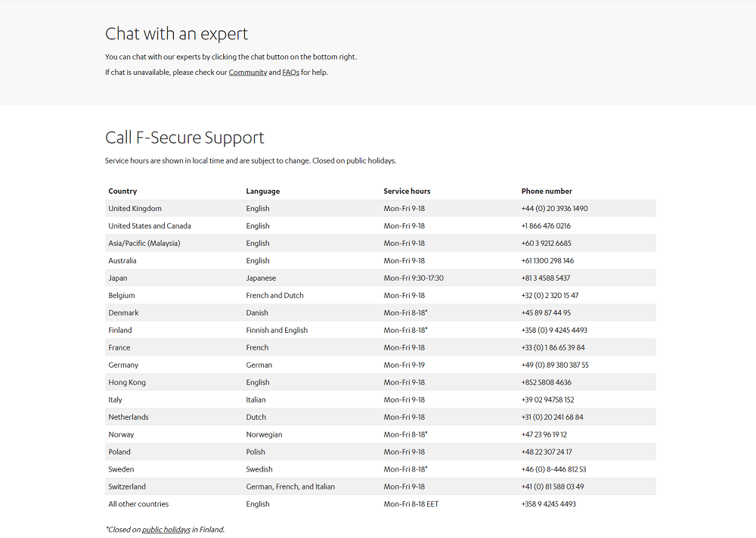Image resolution: width=756 pixels, height=538 pixels.
Task: Select the phone number +358 (0) 9 4245 4493
Action: pos(554,330)
